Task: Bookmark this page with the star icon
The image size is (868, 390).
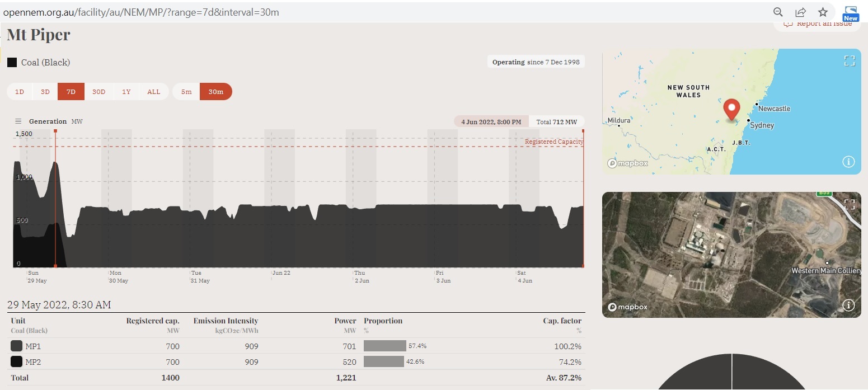Action: click(x=823, y=12)
